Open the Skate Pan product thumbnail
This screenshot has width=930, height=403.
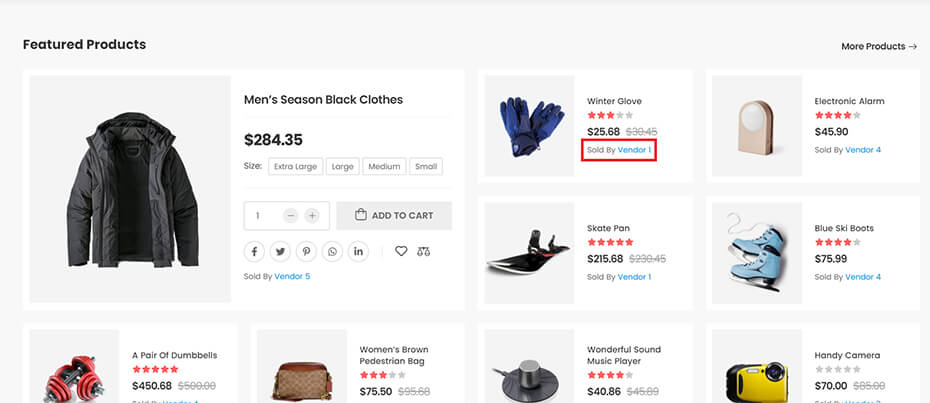pos(529,253)
